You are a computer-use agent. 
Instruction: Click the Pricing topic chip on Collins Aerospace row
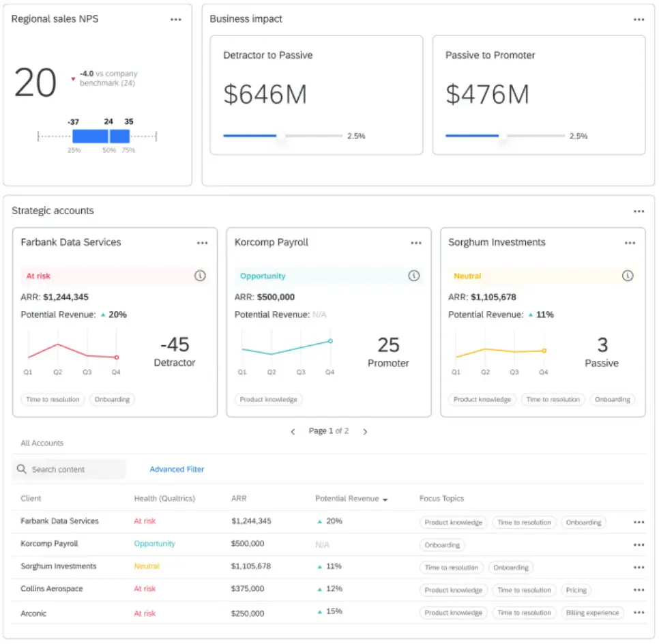575,589
